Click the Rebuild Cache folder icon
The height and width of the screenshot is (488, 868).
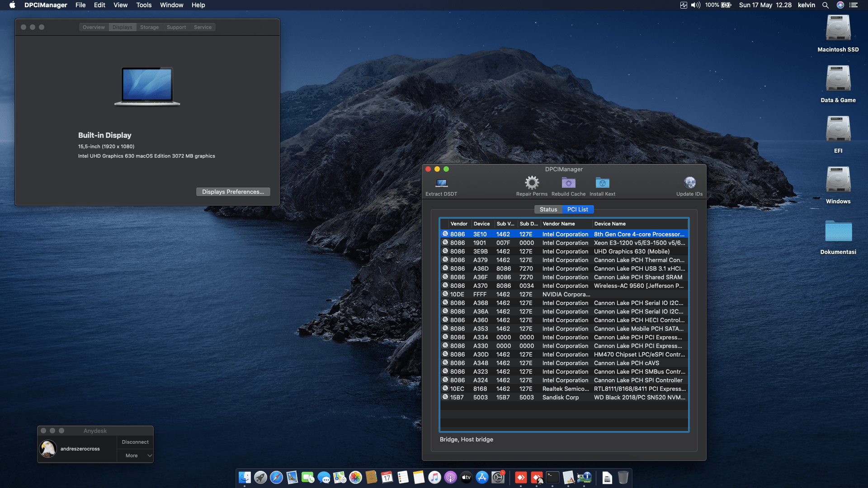pyautogui.click(x=568, y=183)
